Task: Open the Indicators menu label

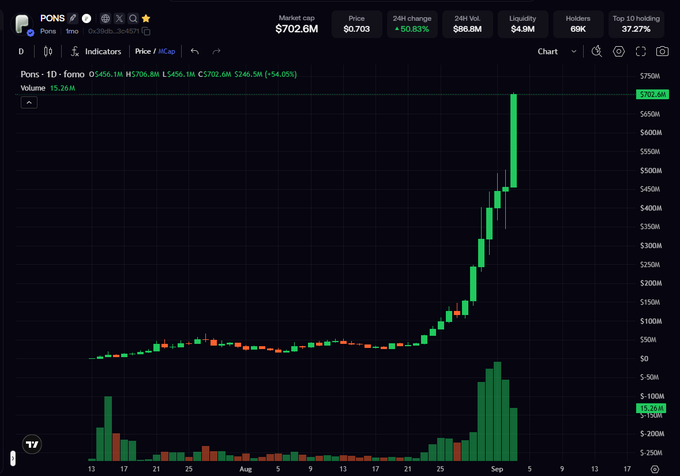Action: (x=103, y=52)
